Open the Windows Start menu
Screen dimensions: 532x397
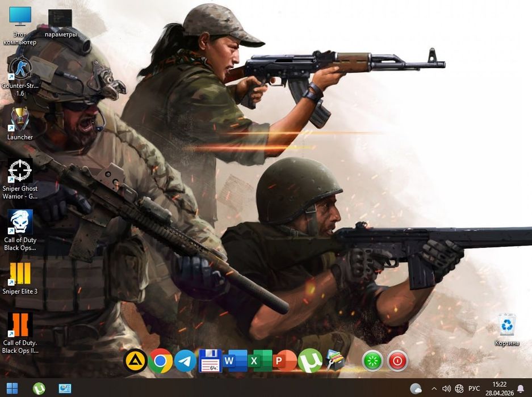[x=12, y=388]
